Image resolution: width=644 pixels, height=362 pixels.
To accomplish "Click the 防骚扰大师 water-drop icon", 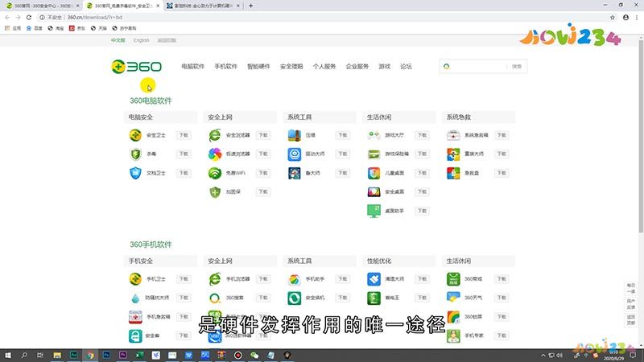I will tap(135, 298).
